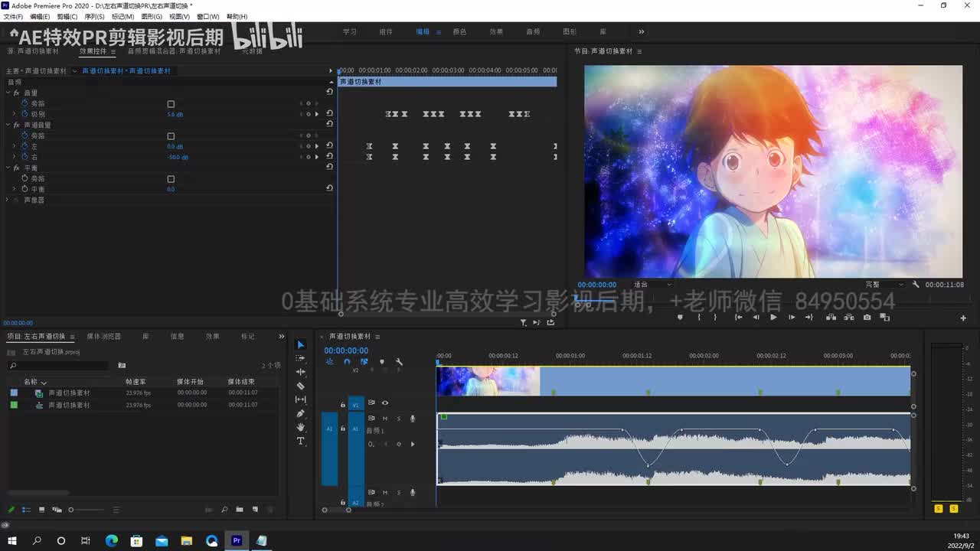The width and height of the screenshot is (980, 551).
Task: Collapse the 音量 effect group
Action: pyautogui.click(x=8, y=93)
